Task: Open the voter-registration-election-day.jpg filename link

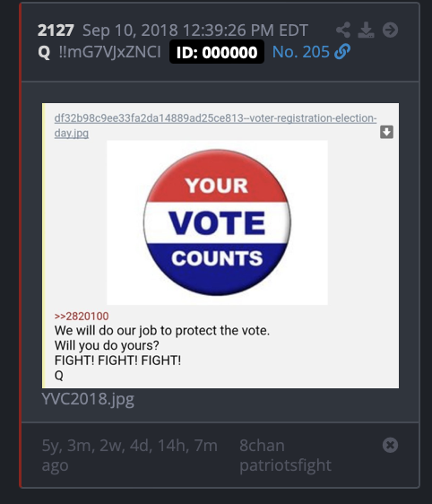Action: 215,126
